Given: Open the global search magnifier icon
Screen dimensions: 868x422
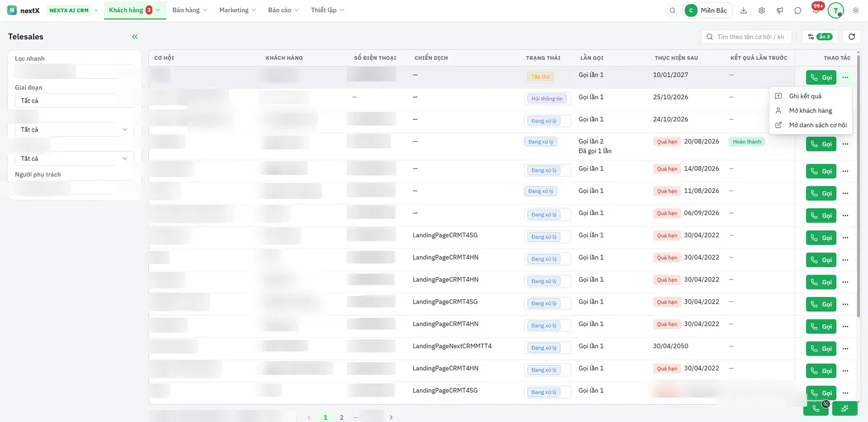Looking at the screenshot, I should (672, 10).
